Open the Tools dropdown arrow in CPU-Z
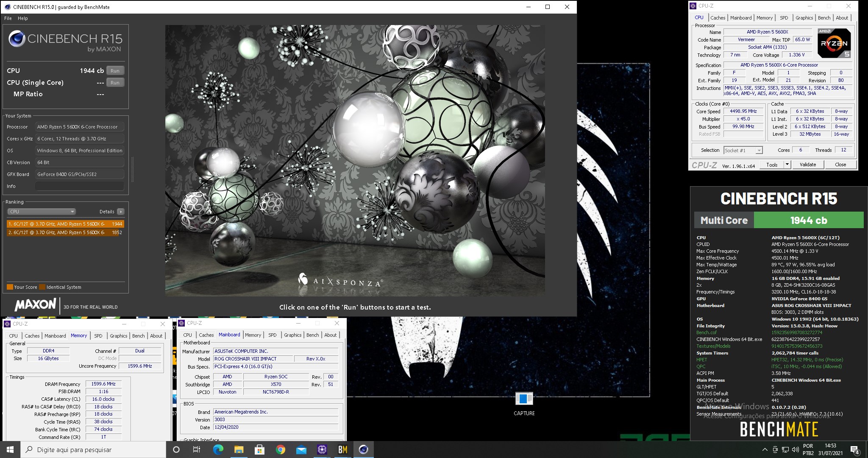The image size is (868, 458). point(787,165)
